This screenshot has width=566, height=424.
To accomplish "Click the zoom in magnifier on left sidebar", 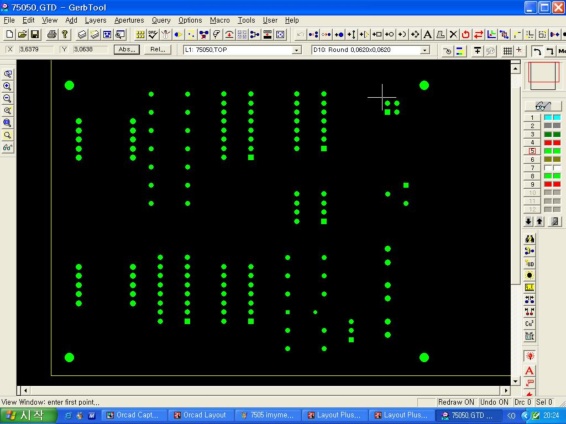I will tap(7, 86).
